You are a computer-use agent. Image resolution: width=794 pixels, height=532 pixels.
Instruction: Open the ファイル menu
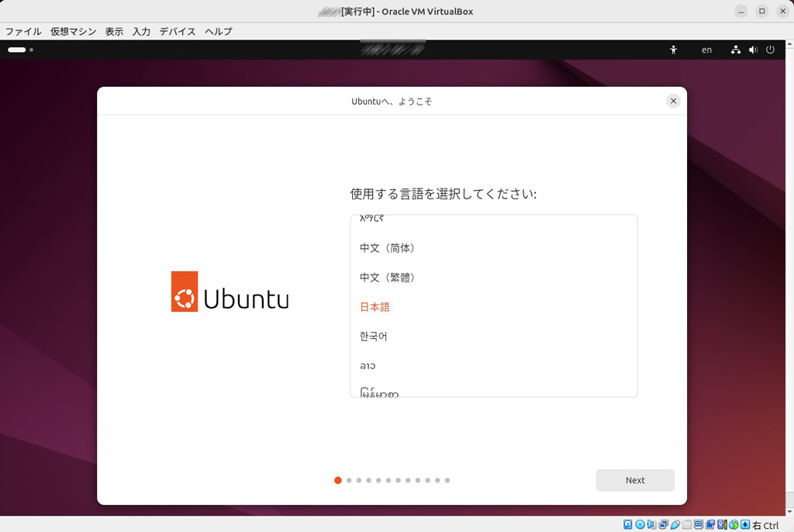(x=23, y=32)
